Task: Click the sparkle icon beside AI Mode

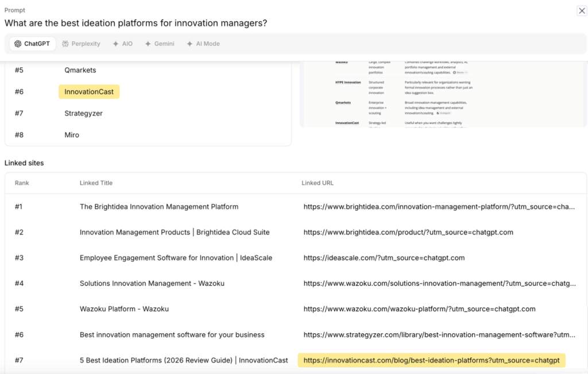Action: [x=189, y=44]
